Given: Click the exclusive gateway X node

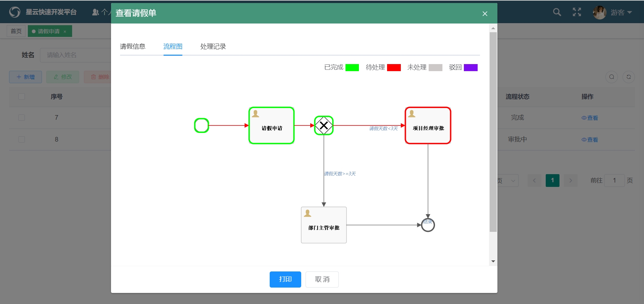Looking at the screenshot, I should click(324, 125).
